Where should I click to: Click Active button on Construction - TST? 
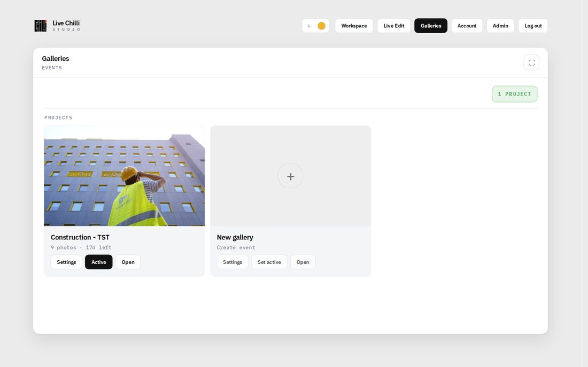point(99,262)
